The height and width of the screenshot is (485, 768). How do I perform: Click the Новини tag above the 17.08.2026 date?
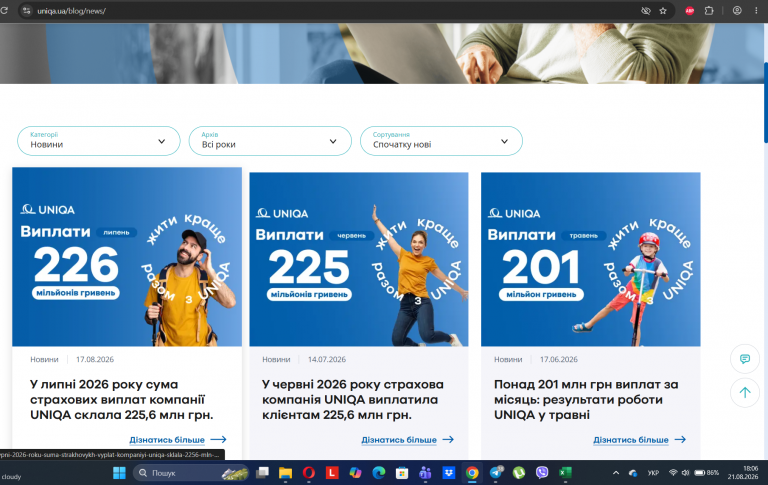pos(44,359)
